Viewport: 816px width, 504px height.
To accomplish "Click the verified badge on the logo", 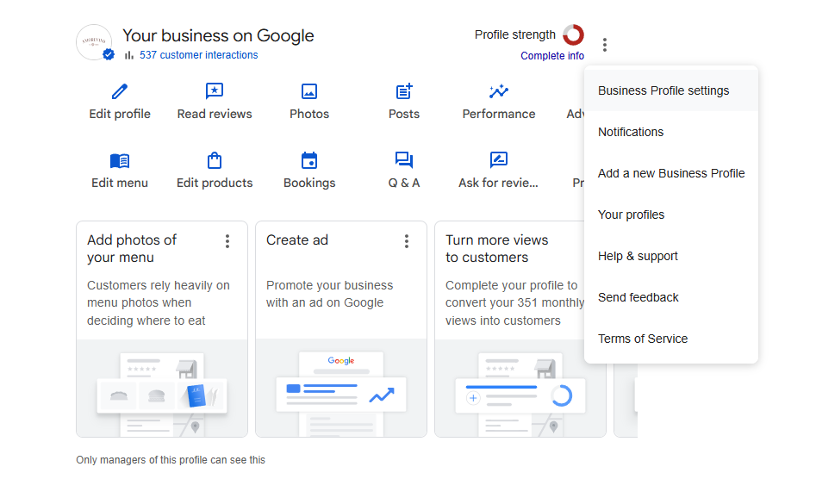I will pos(109,54).
